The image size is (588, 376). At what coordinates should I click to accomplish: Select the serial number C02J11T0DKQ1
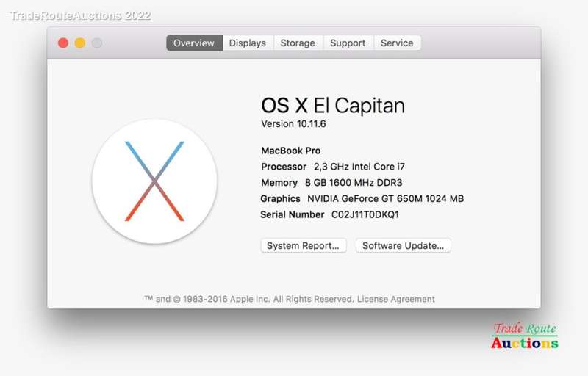365,214
